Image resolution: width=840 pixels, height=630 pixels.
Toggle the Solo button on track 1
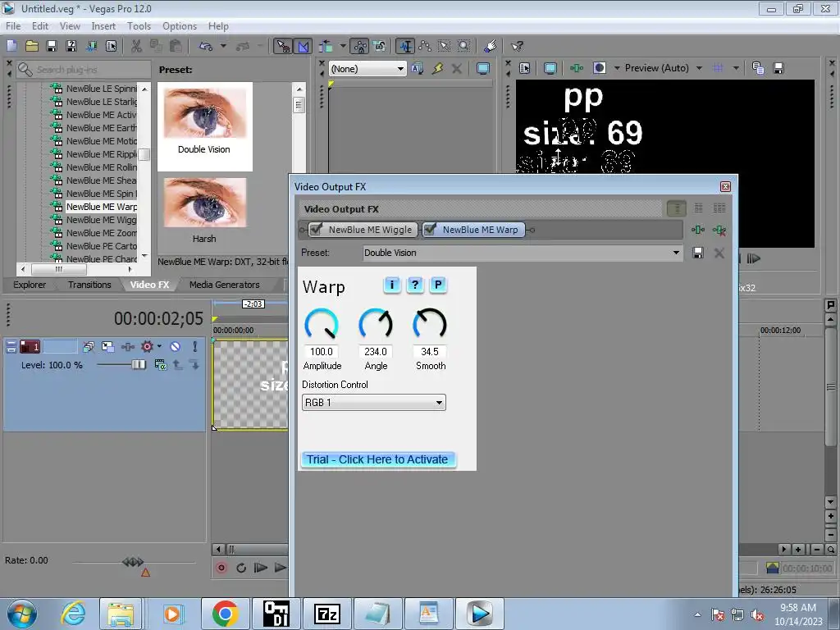tap(195, 347)
